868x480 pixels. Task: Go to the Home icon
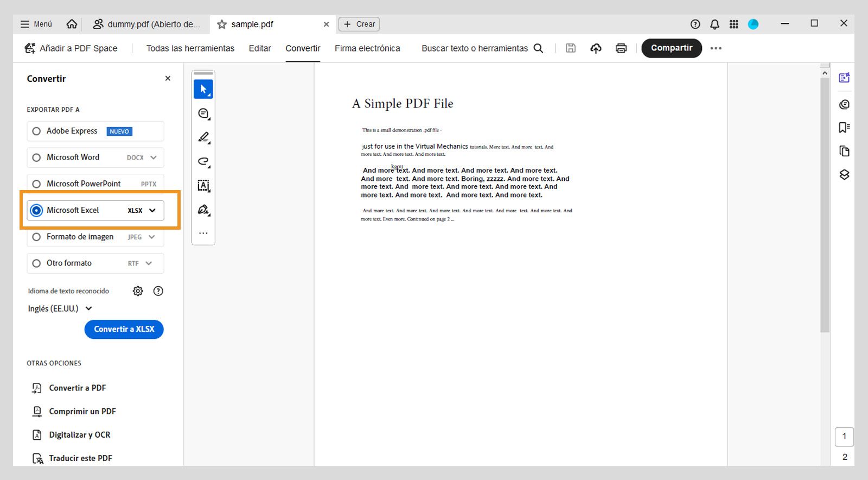(x=72, y=24)
